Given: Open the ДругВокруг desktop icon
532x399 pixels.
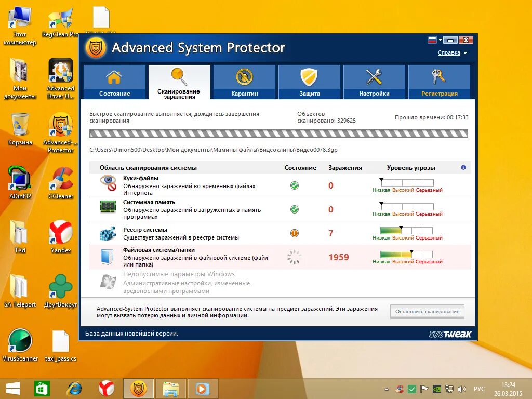Looking at the screenshot, I should pyautogui.click(x=60, y=290).
